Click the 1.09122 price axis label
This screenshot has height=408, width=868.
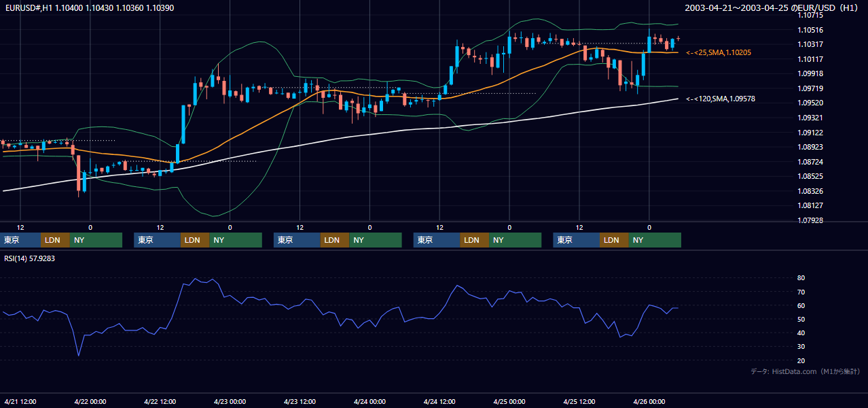point(810,133)
